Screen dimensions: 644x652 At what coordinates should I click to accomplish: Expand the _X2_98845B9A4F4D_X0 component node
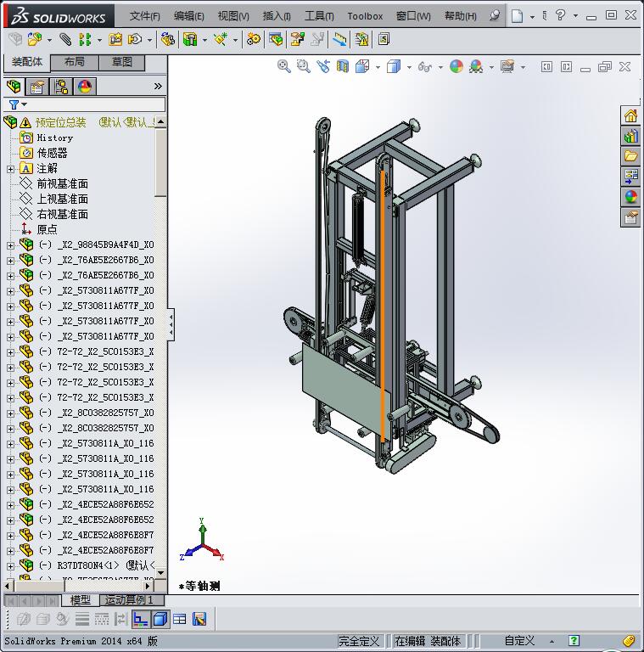[10, 245]
